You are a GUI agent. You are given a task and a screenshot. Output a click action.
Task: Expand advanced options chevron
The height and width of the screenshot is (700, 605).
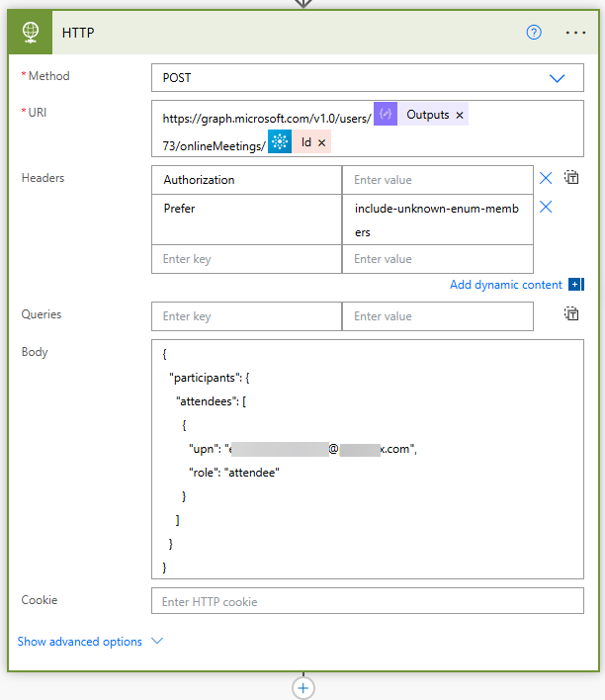pos(157,641)
